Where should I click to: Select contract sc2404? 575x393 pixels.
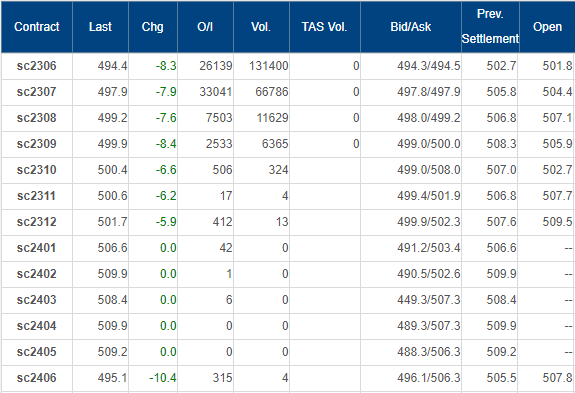coord(37,326)
